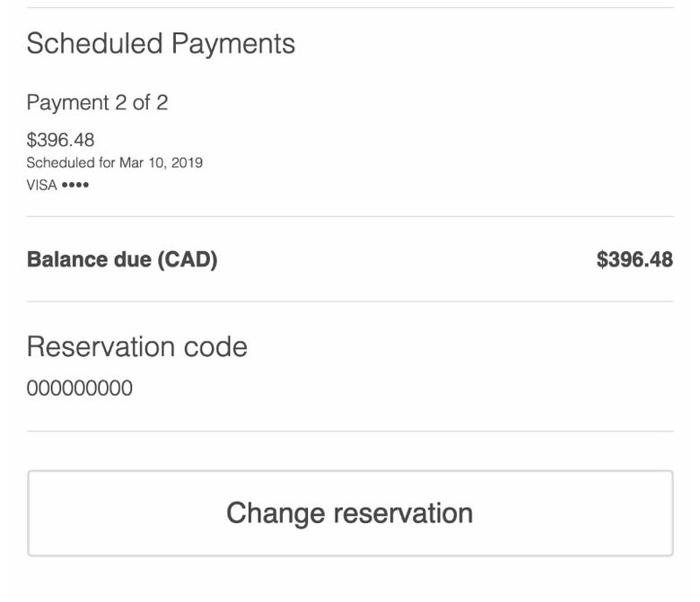Screen dimensions: 700x602
Task: Click the word reservation inside the button
Action: (403, 513)
